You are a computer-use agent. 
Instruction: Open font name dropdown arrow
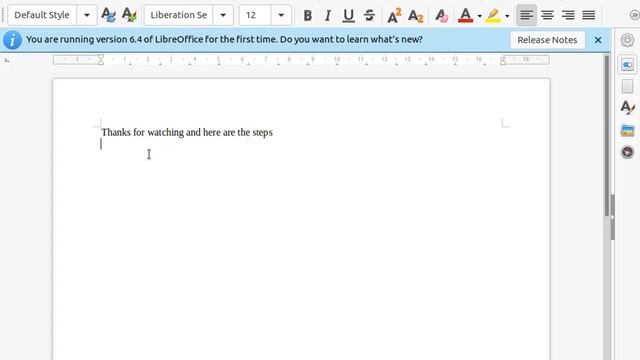(x=223, y=15)
